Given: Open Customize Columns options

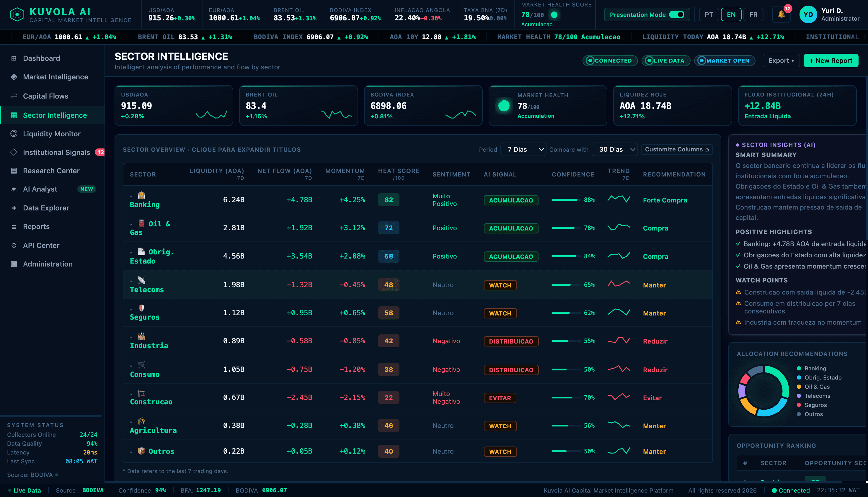Looking at the screenshot, I should (x=677, y=150).
